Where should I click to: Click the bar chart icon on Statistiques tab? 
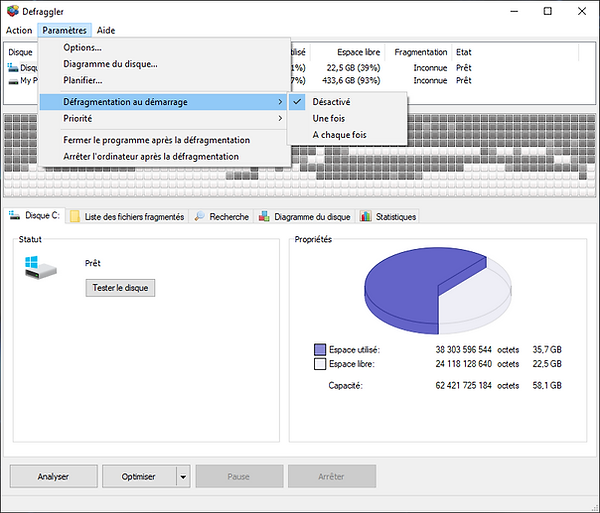click(x=365, y=217)
